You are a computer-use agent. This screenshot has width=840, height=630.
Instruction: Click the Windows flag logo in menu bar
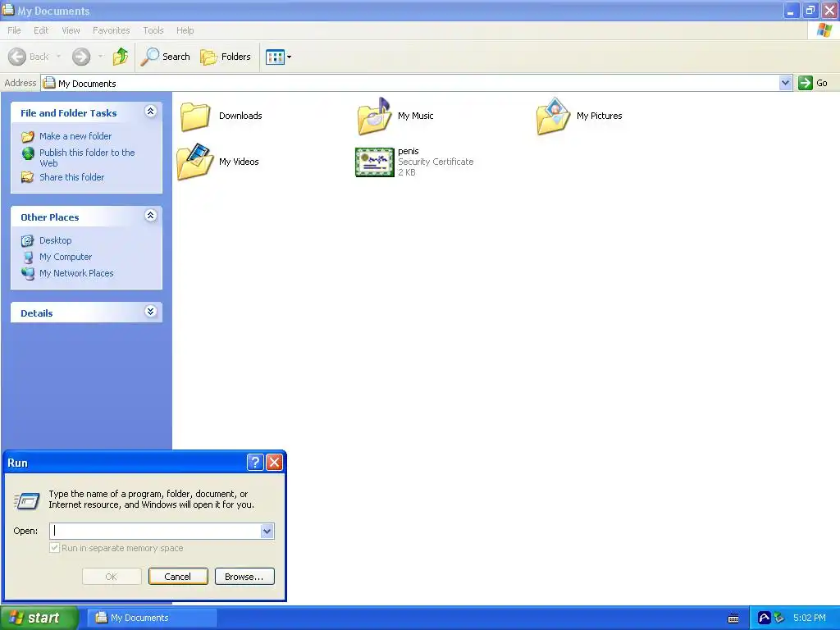coord(824,30)
